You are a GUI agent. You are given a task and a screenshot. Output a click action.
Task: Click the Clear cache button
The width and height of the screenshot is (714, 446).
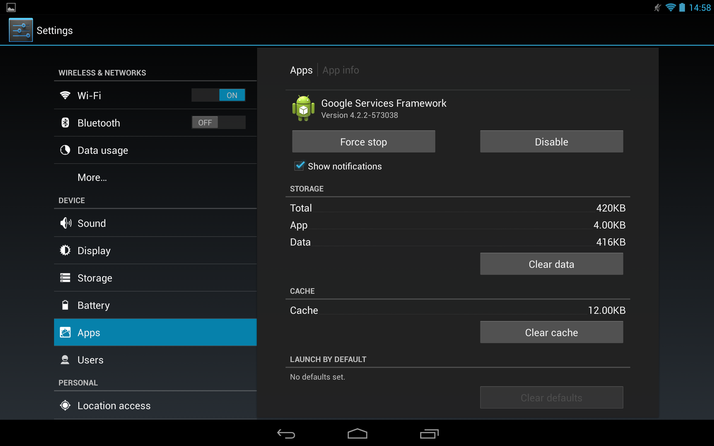(551, 332)
